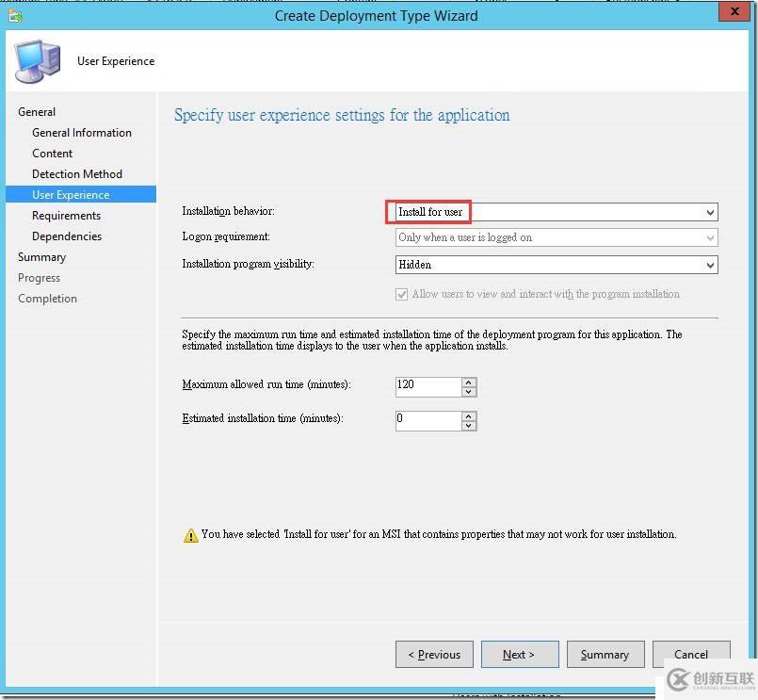758x700 pixels.
Task: Click the 'Specify user experience settings' heading
Action: (x=342, y=116)
